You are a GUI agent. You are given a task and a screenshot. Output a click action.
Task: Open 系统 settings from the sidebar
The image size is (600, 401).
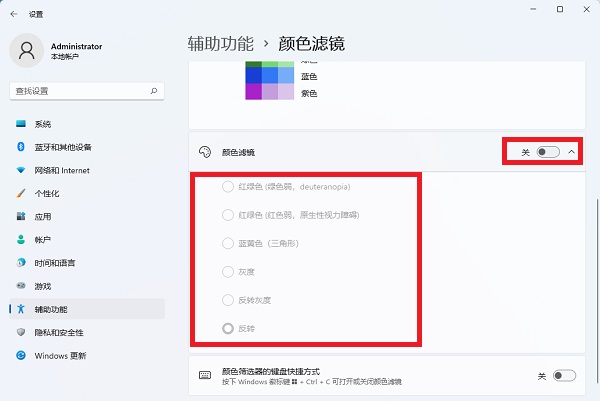[43, 124]
